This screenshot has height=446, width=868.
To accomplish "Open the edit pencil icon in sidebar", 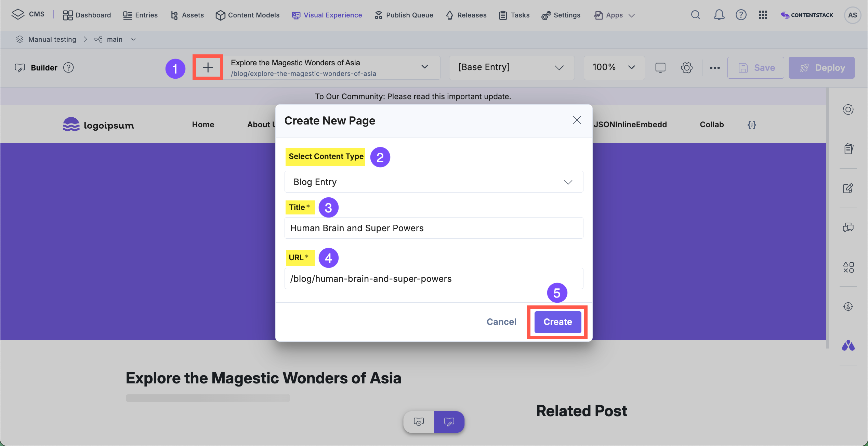I will point(848,188).
